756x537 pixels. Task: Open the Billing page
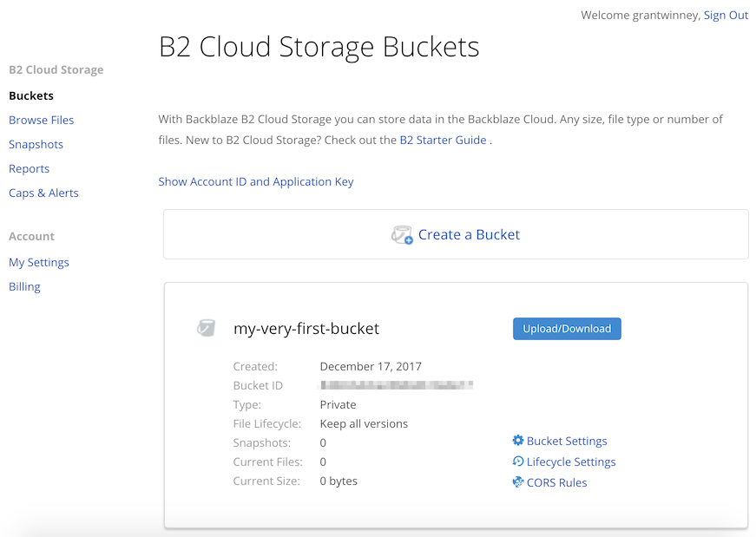(24, 287)
